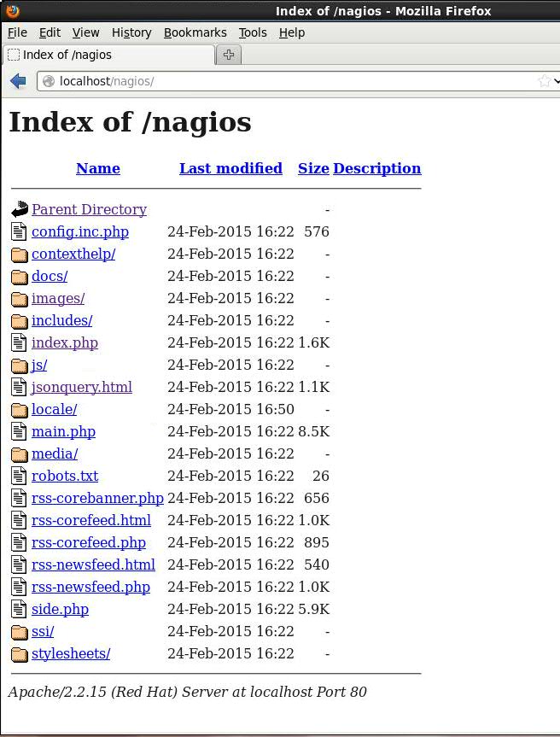Click the file icon next to robots.txt
The image size is (560, 737).
pyautogui.click(x=20, y=476)
